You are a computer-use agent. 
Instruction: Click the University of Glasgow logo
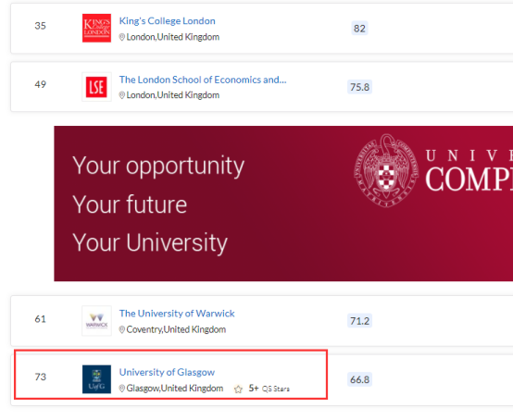click(x=96, y=379)
